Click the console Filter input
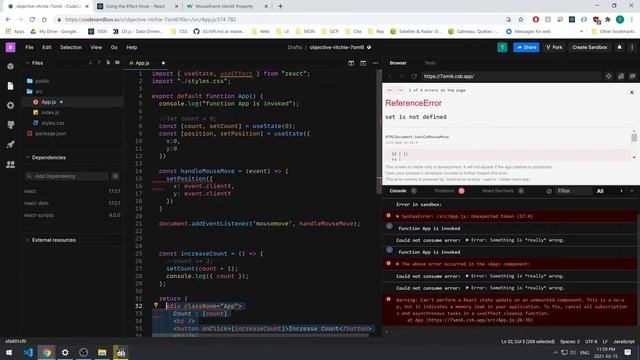 tap(574, 191)
